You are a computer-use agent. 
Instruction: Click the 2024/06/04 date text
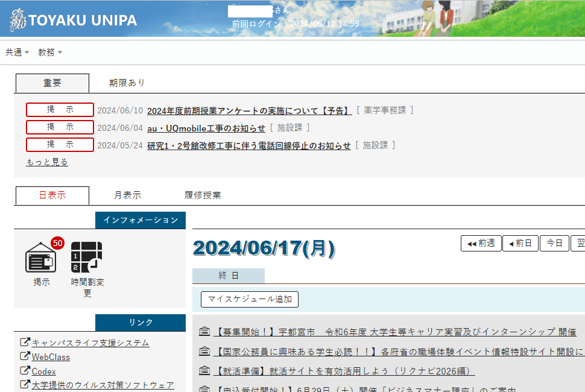120,128
